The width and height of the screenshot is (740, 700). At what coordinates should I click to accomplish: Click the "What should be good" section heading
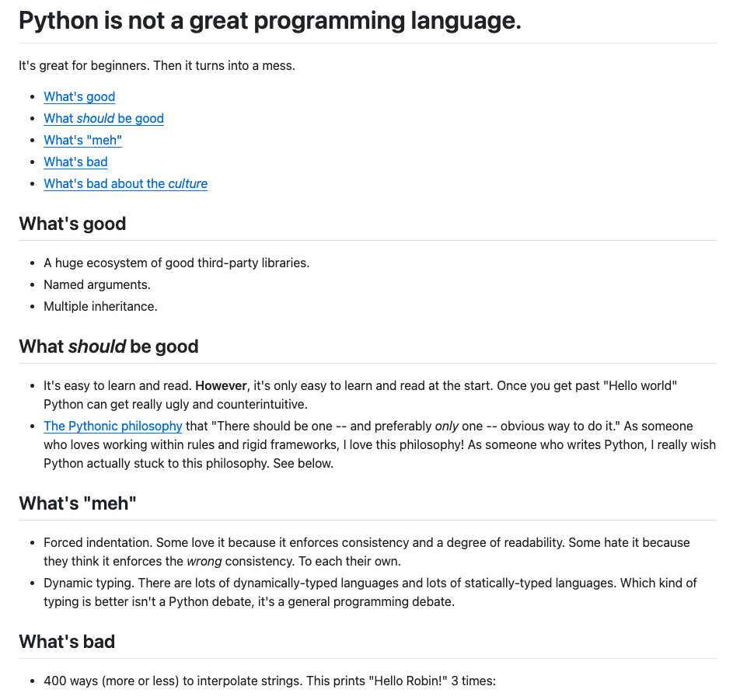click(x=108, y=347)
